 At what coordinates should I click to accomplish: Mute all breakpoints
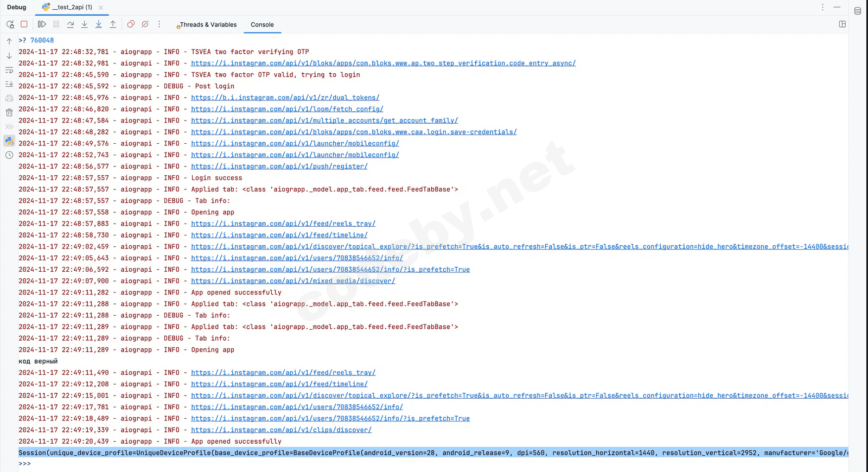point(145,24)
